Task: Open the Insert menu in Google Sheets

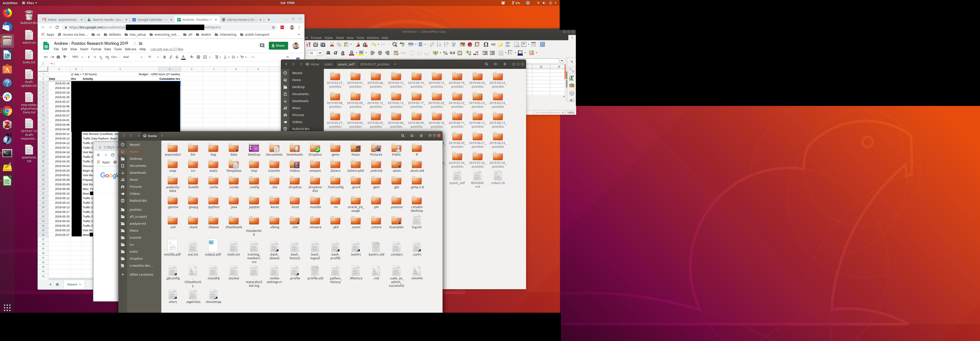Action: [x=84, y=49]
